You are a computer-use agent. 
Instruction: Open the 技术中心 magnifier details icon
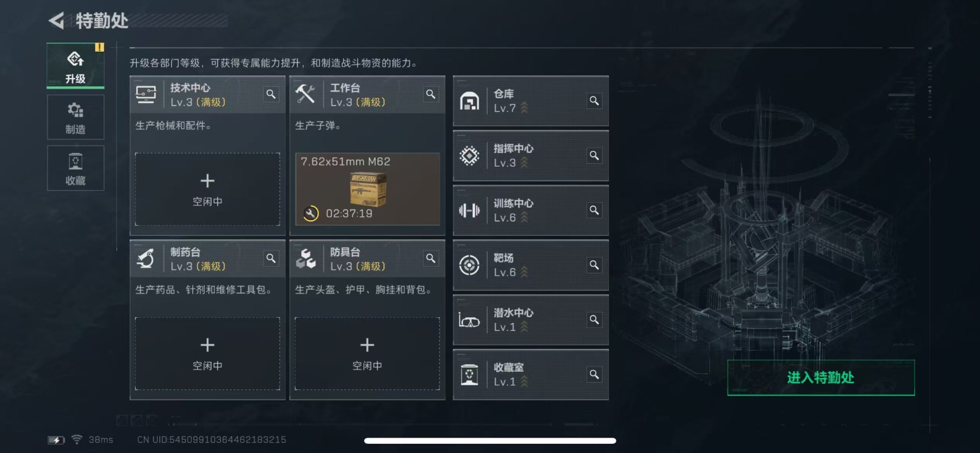pos(271,94)
